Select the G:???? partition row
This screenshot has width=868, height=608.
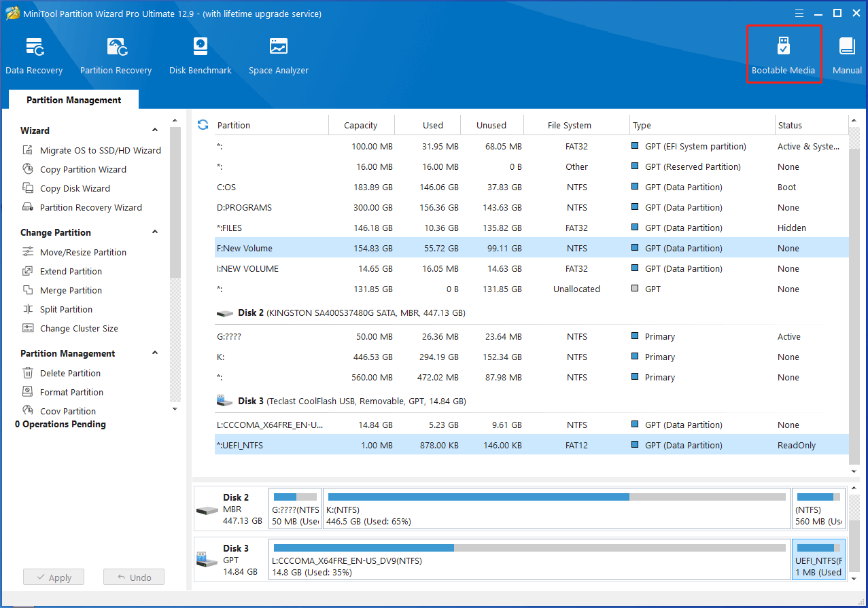tap(532, 336)
